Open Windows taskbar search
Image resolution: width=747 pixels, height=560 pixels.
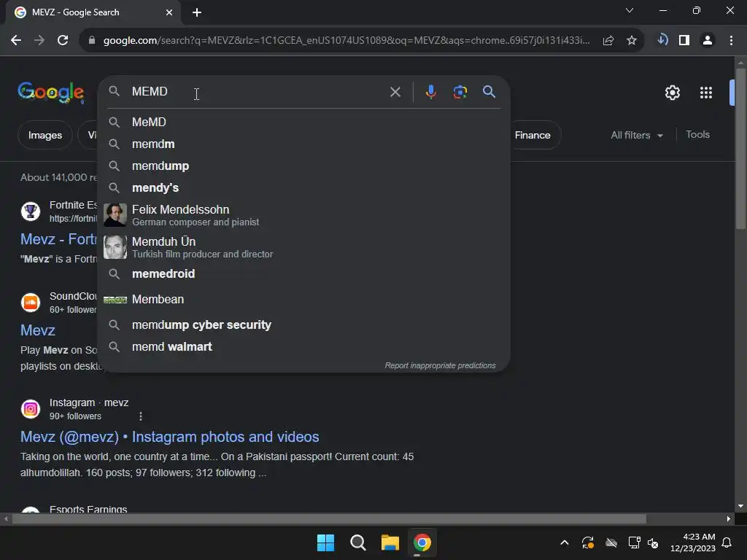coord(357,542)
